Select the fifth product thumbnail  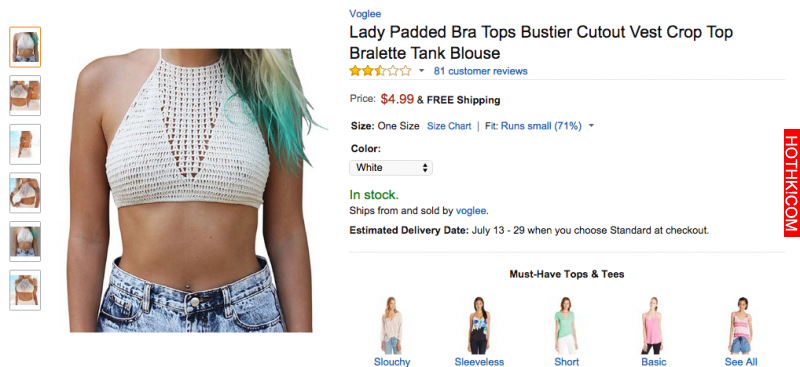pos(25,241)
